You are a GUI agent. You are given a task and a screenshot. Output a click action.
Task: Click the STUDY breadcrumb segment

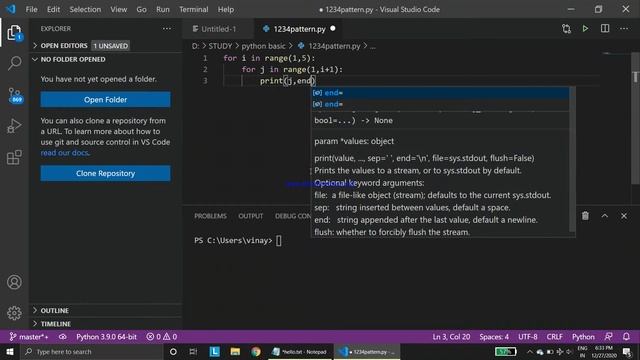220,46
